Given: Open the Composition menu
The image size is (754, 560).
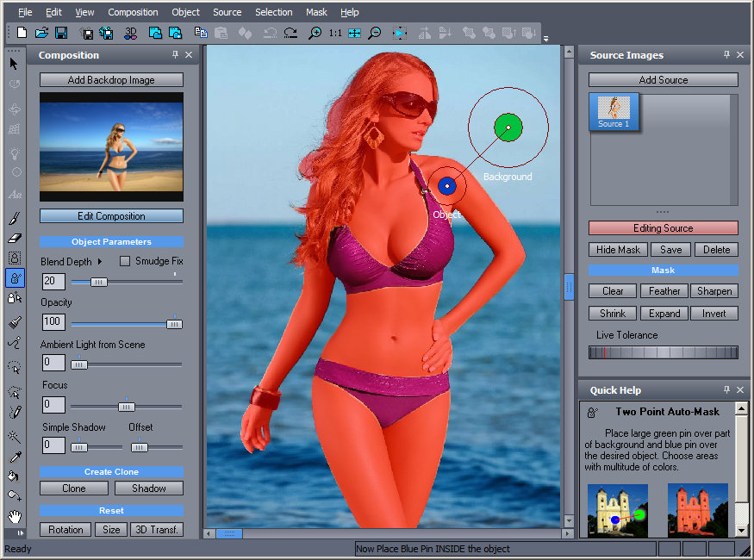Looking at the screenshot, I should pyautogui.click(x=133, y=12).
